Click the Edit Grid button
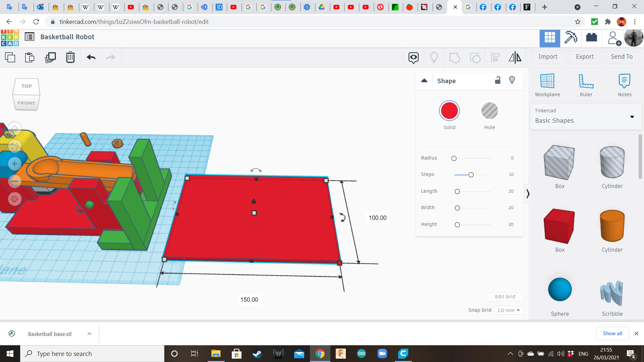The image size is (644, 362). click(x=505, y=296)
